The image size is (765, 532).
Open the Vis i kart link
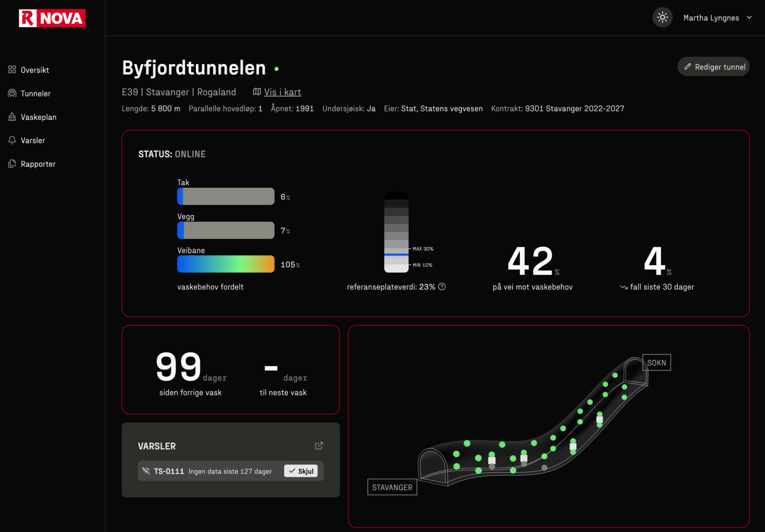tap(282, 92)
